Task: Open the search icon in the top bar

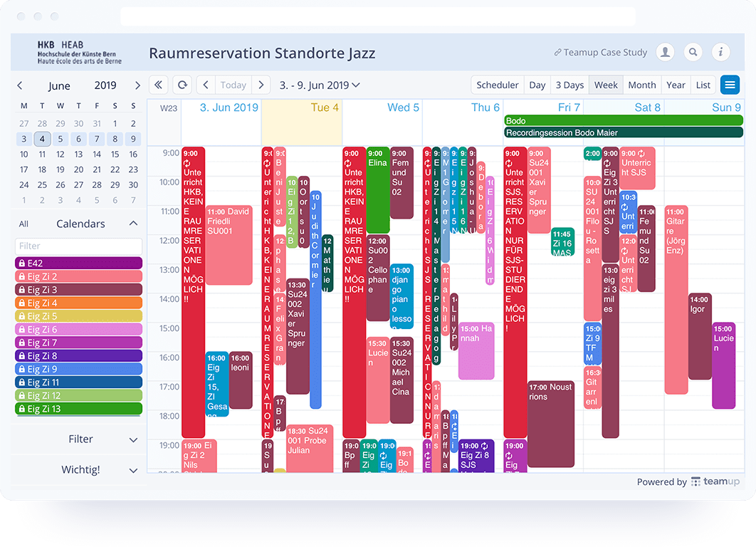Action: tap(693, 52)
